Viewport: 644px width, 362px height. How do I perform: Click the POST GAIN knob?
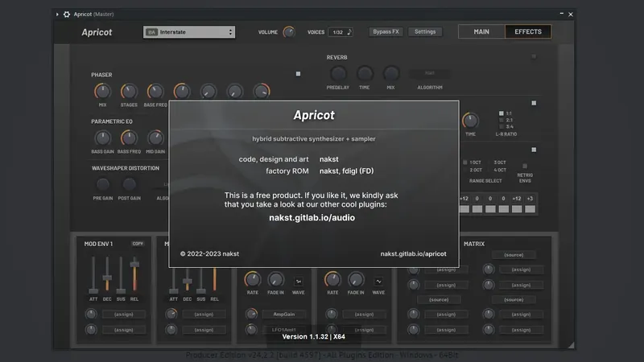click(129, 185)
